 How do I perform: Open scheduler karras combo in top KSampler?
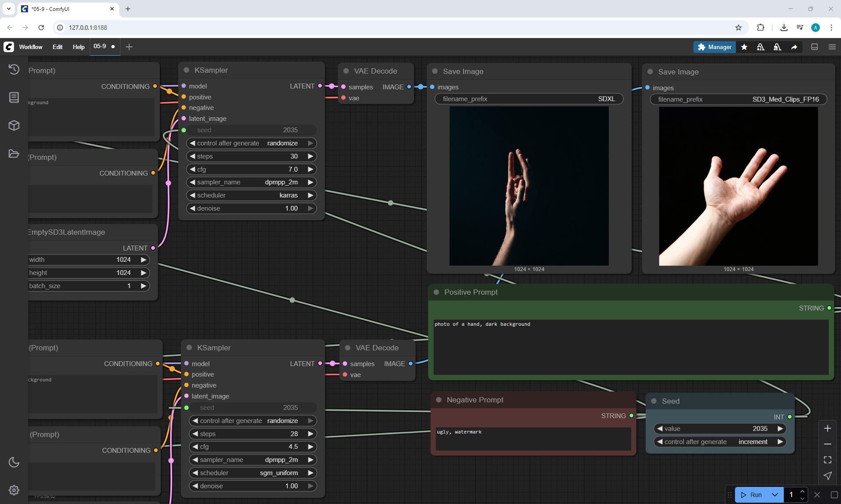click(251, 195)
